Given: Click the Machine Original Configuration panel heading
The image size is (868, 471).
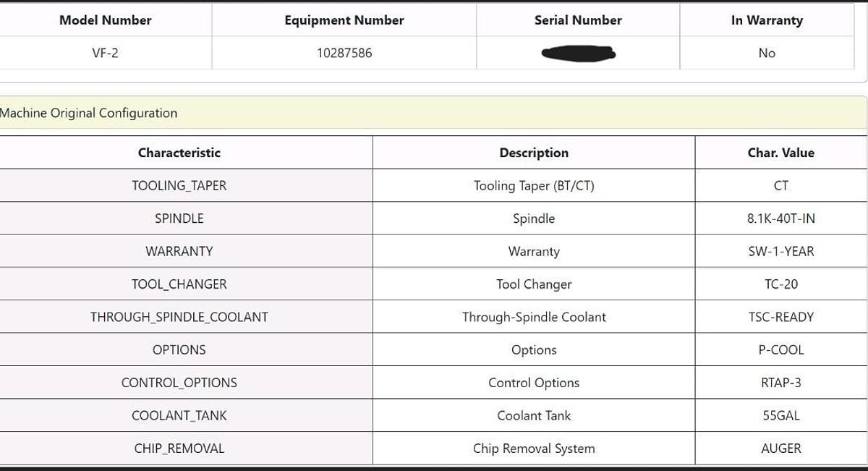Looking at the screenshot, I should (89, 113).
